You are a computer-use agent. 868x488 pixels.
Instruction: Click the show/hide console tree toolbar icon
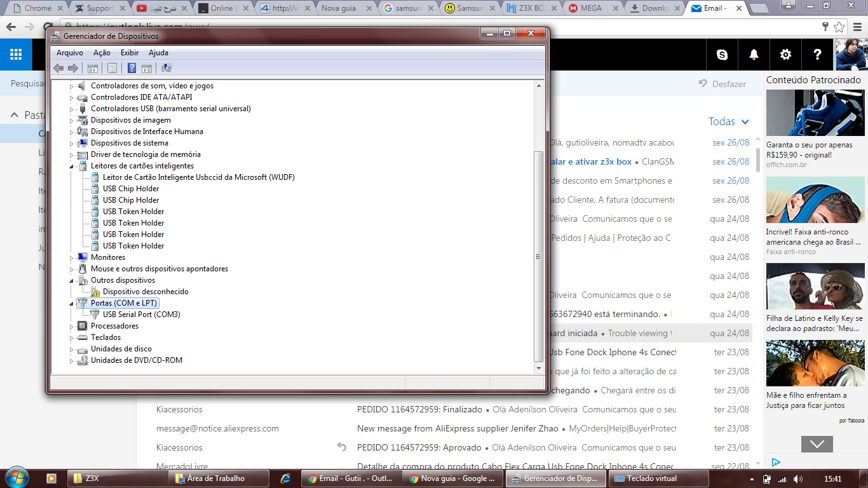coord(93,68)
